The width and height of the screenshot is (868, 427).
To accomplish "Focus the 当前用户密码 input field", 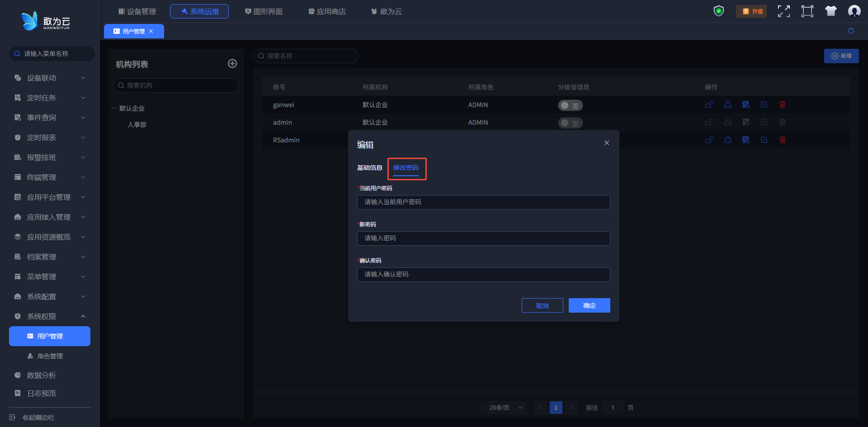I will [x=484, y=202].
